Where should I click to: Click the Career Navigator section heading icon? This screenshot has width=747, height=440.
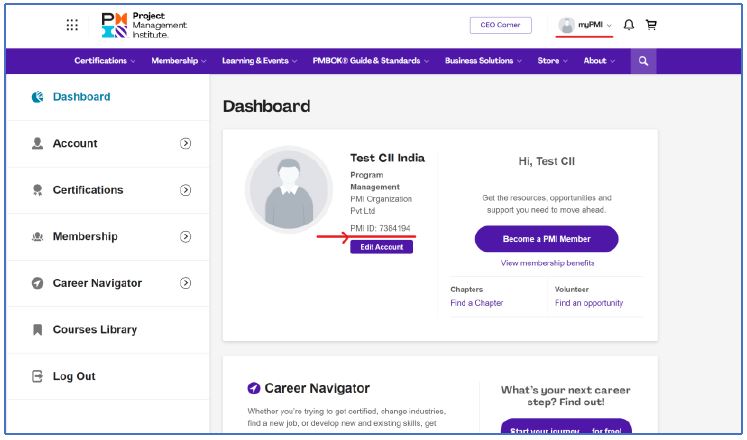[253, 389]
